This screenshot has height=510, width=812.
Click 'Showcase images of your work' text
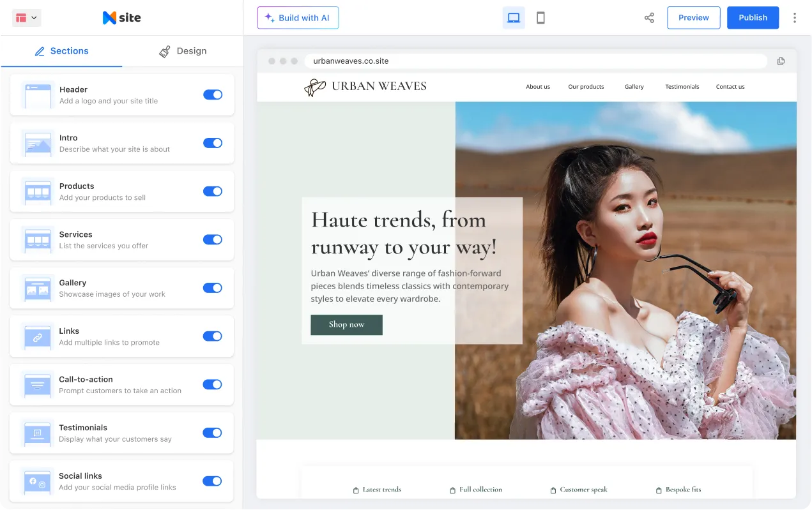[x=112, y=294]
